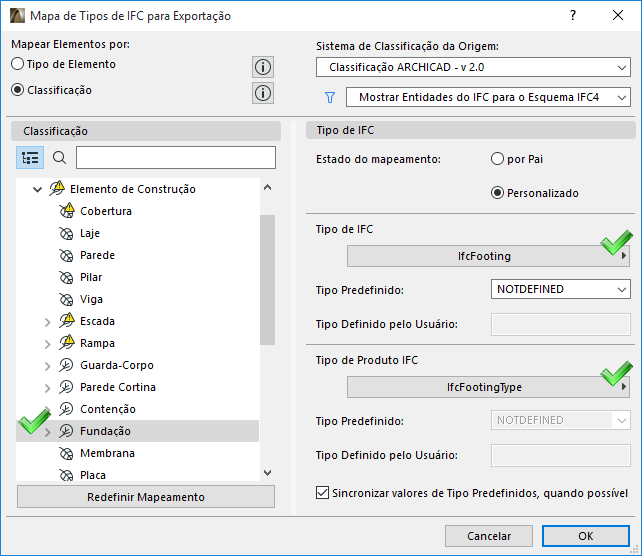
Task: Select the Tipo de Elemento radio button
Action: point(17,64)
